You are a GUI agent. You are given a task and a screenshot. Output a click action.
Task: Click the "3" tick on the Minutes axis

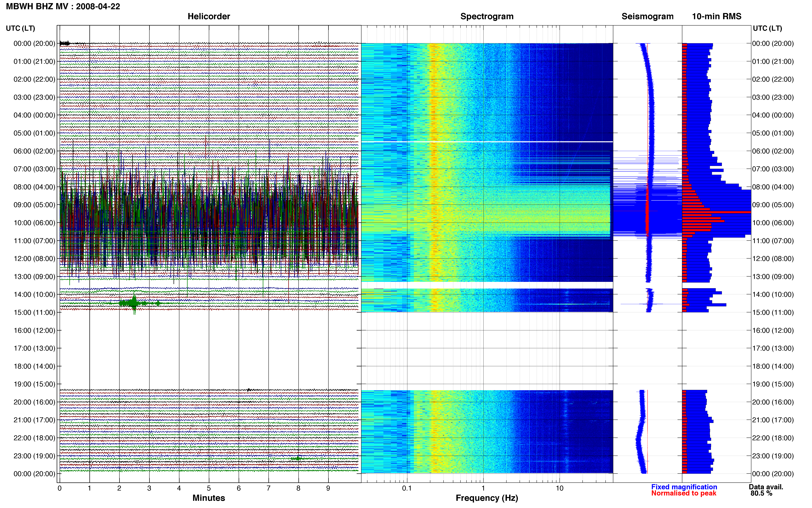149,488
